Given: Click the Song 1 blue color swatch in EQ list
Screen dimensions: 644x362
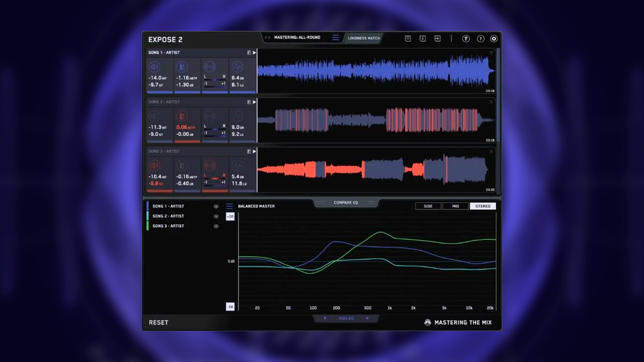Looking at the screenshot, I should pos(148,206).
